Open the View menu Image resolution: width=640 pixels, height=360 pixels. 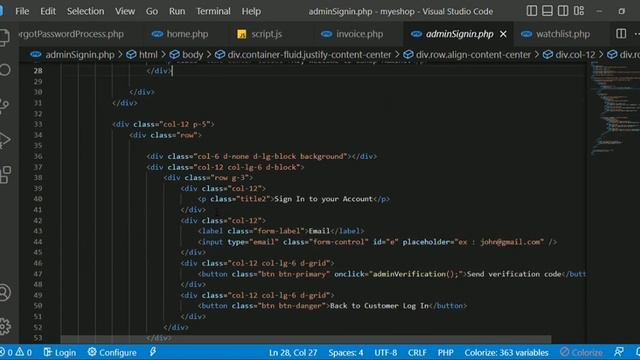(125, 11)
